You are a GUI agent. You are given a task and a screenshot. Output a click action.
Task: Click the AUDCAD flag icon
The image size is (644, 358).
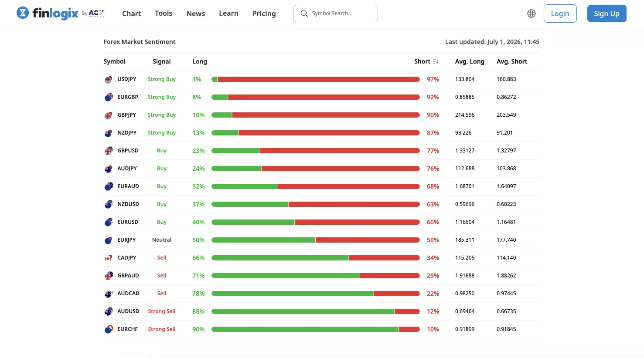109,294
